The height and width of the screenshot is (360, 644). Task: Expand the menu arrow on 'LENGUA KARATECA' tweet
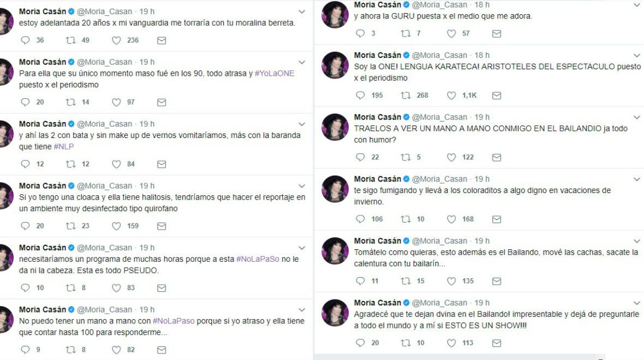636,56
